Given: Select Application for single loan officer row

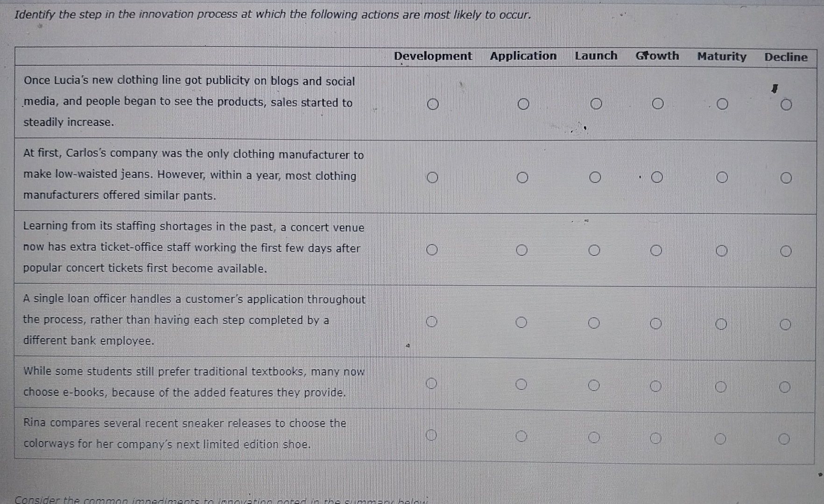Looking at the screenshot, I should coord(521,322).
